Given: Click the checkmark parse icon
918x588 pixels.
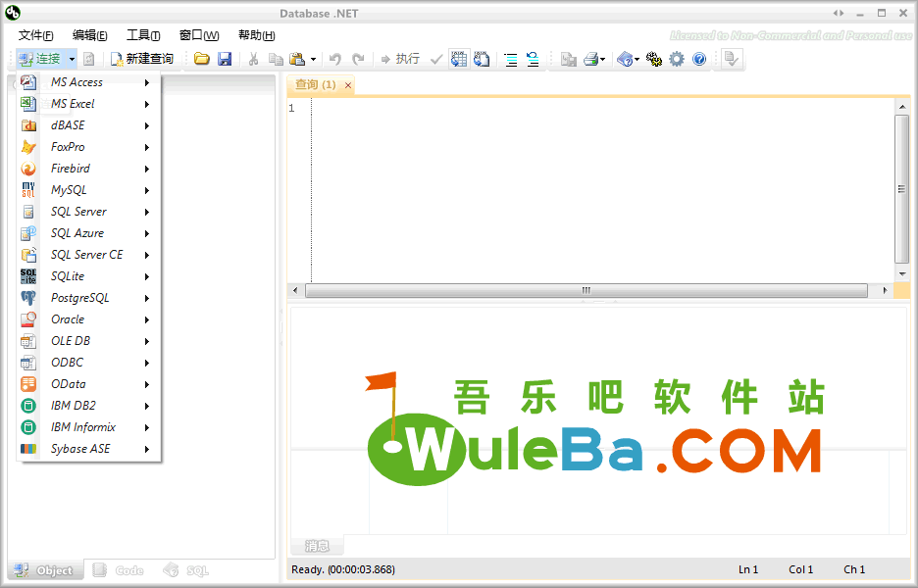Looking at the screenshot, I should coord(436,59).
